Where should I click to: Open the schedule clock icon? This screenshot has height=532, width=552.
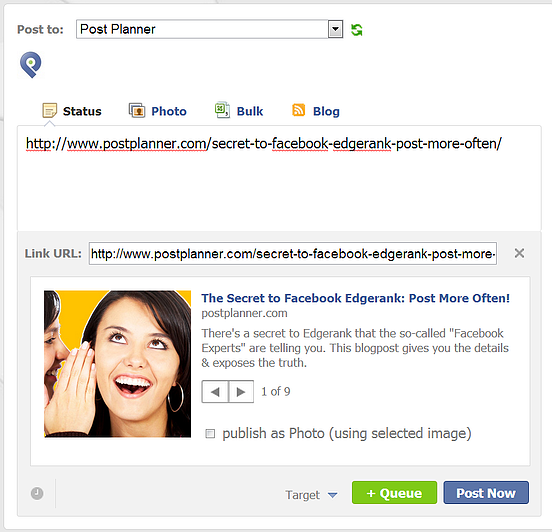tap(37, 493)
